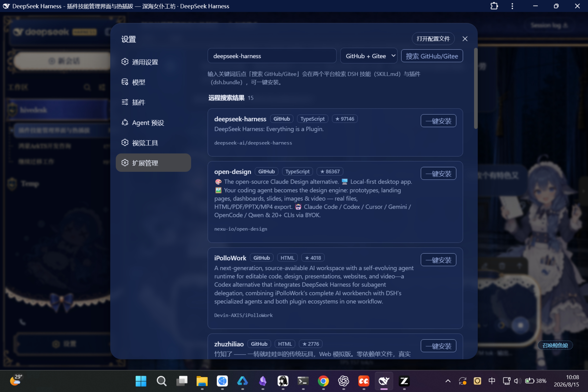
Task: Click the ★ 2776 star count
Action: coord(311,344)
